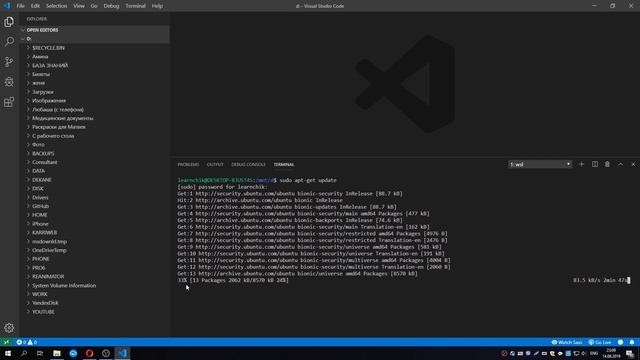Expand the Drivers folder
The width and height of the screenshot is (640, 360).
click(95, 197)
